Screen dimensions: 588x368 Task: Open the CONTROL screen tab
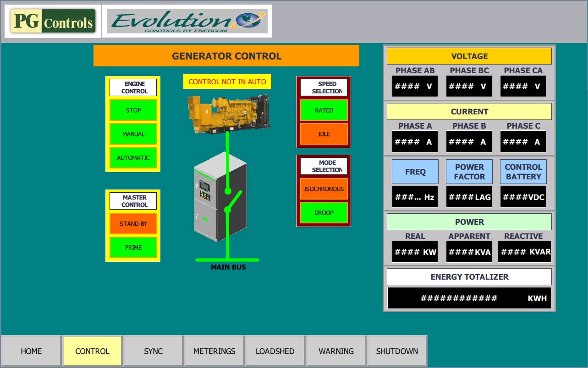pos(92,351)
